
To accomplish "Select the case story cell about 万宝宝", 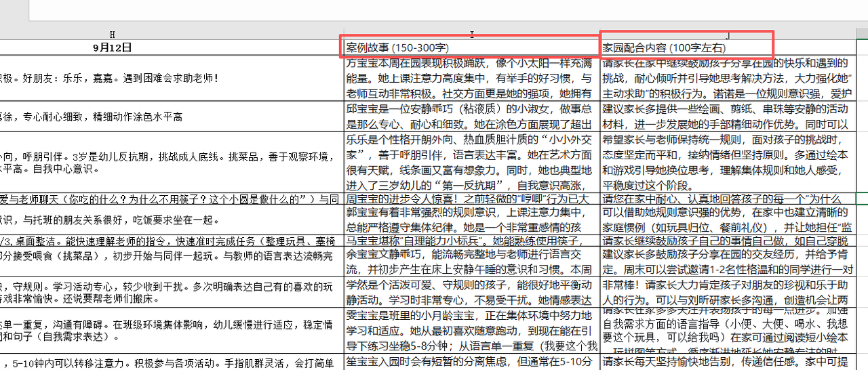I will pos(472,78).
